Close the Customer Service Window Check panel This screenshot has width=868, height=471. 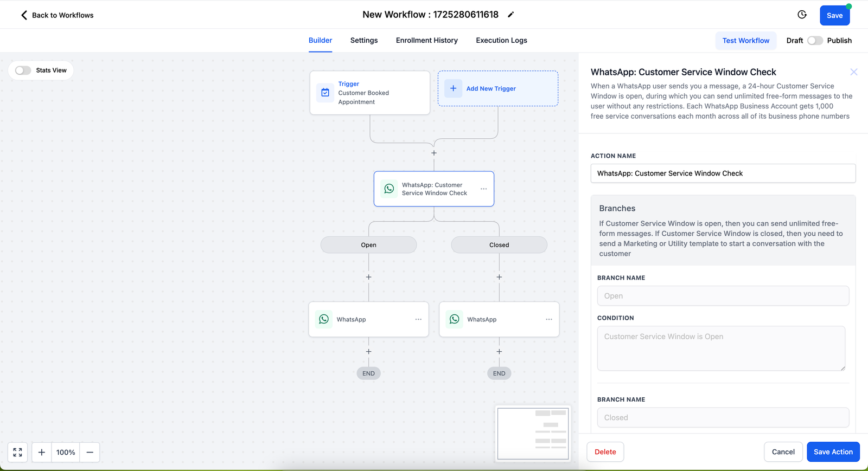[853, 72]
